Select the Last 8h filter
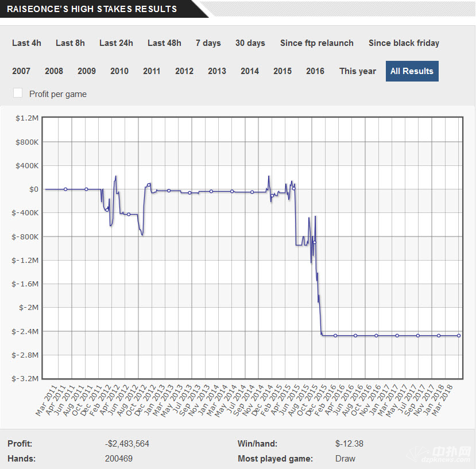The image size is (476, 469). coord(70,43)
